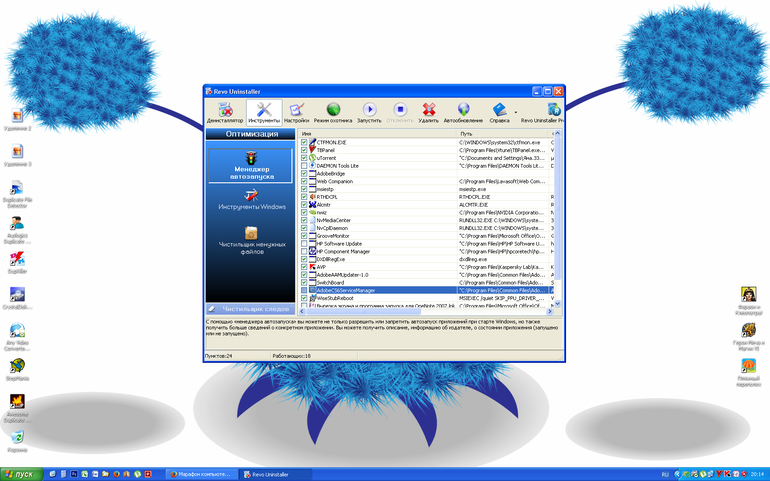Open the Any Video Converter desktop icon
Image resolution: width=770 pixels, height=481 pixels.
click(x=17, y=337)
